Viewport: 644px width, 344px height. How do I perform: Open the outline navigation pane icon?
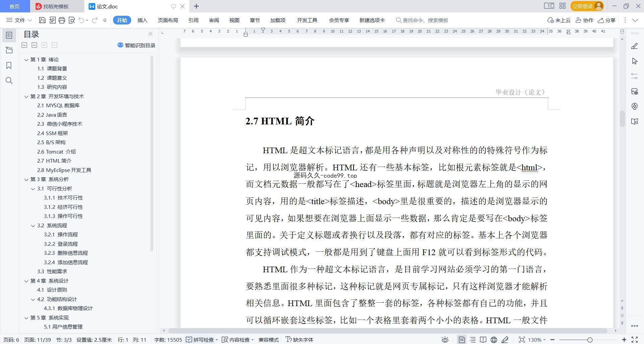9,35
